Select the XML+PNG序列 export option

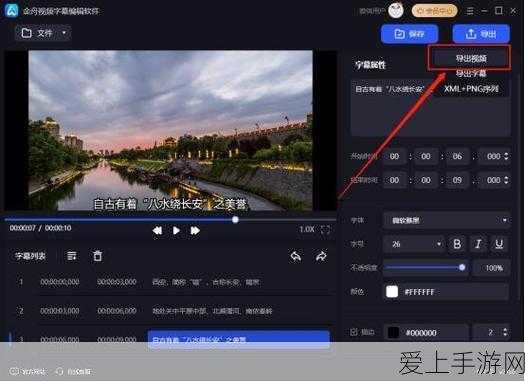(x=471, y=89)
